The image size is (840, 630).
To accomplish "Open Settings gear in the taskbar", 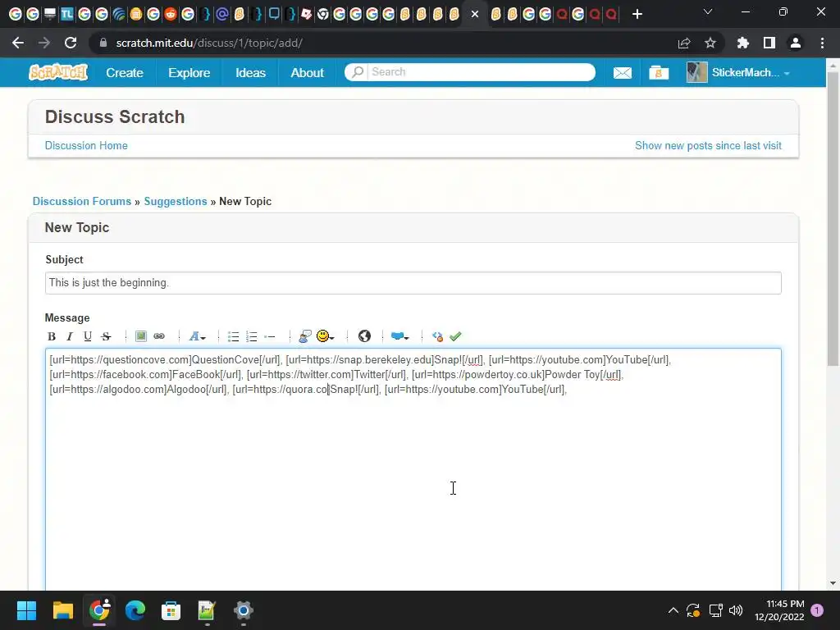I will pyautogui.click(x=243, y=610).
